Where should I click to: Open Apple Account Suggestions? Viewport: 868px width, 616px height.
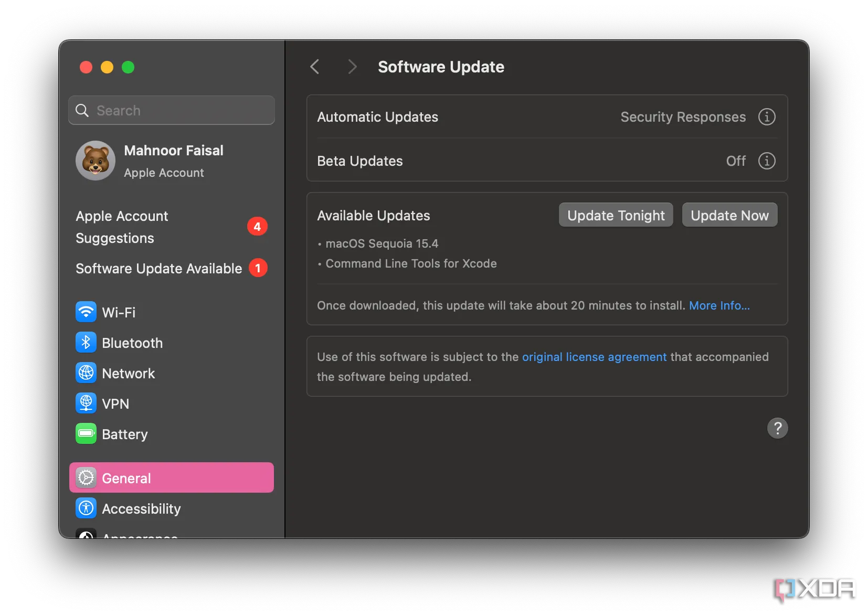click(x=172, y=227)
